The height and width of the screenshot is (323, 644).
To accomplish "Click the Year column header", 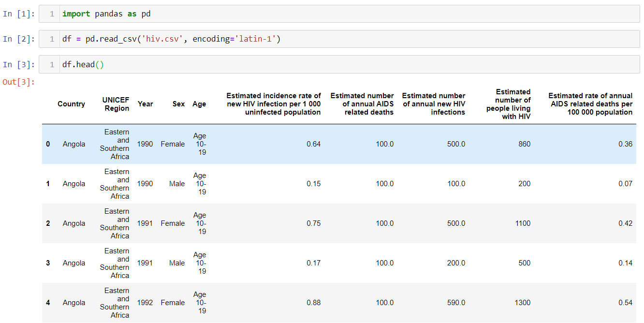I will [x=145, y=104].
